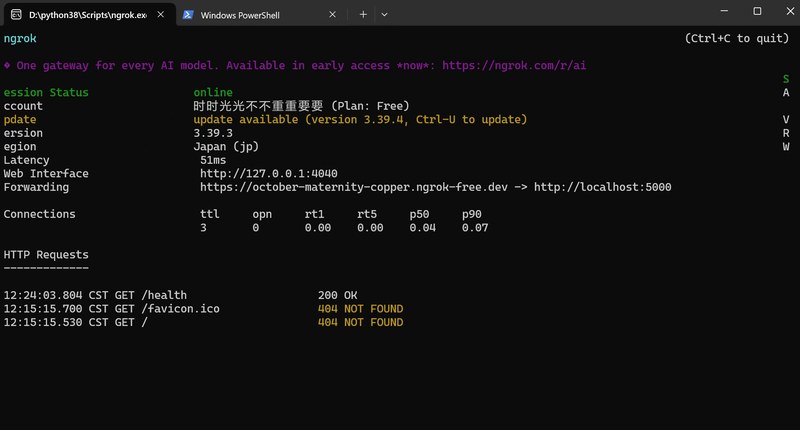Close the ngrok.exe tab
This screenshot has height=430, width=800.
[161, 15]
